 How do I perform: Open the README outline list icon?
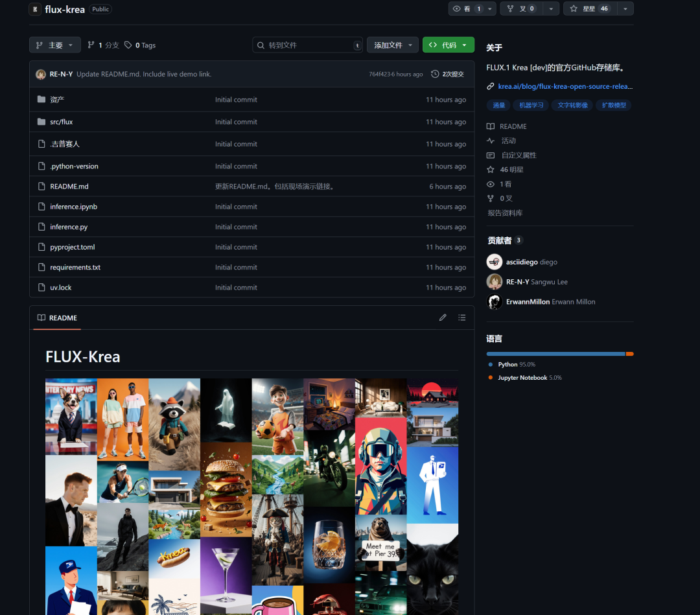462,318
